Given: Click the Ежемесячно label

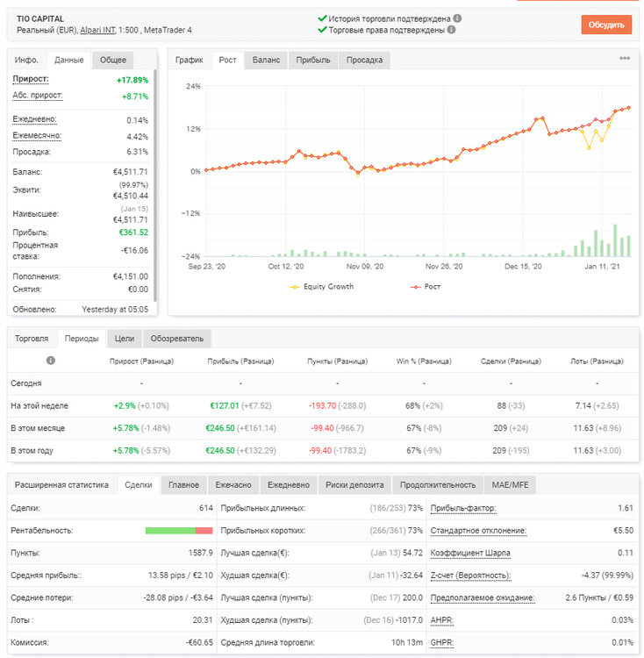Looking at the screenshot, I should pos(37,135).
